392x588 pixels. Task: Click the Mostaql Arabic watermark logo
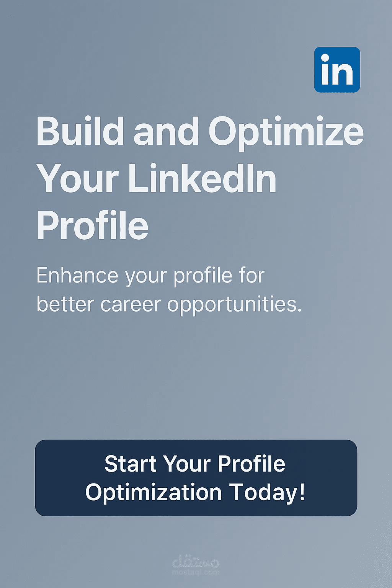196,561
